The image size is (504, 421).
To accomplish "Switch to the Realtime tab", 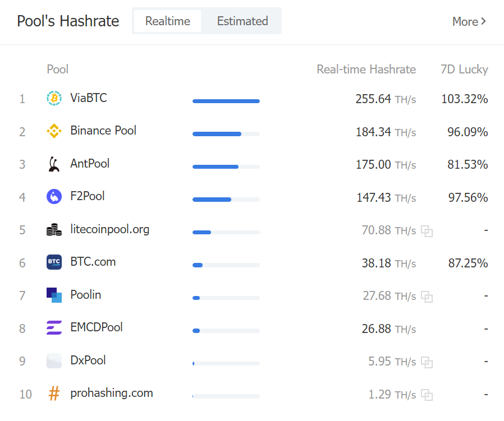I will pos(167,21).
